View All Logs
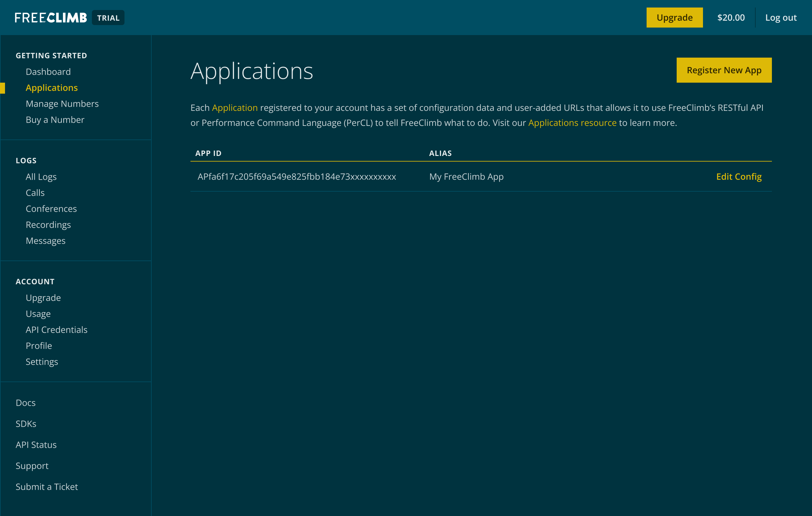Image resolution: width=812 pixels, height=516 pixels. tap(41, 177)
